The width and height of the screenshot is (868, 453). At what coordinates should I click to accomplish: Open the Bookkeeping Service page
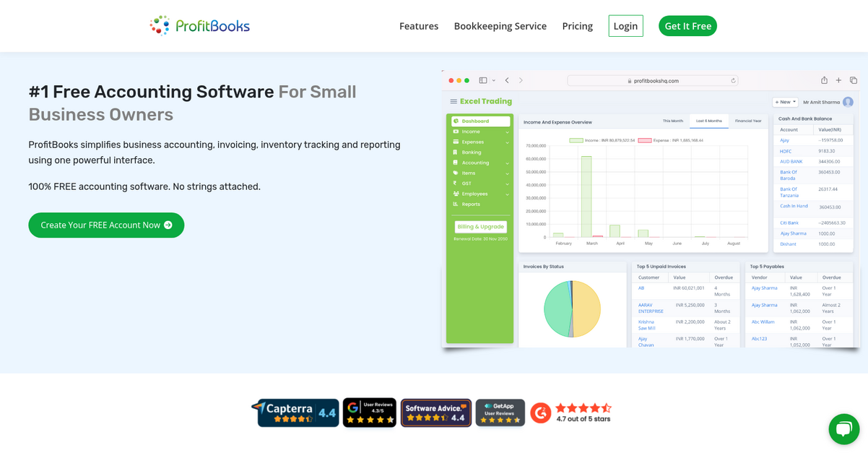[500, 26]
